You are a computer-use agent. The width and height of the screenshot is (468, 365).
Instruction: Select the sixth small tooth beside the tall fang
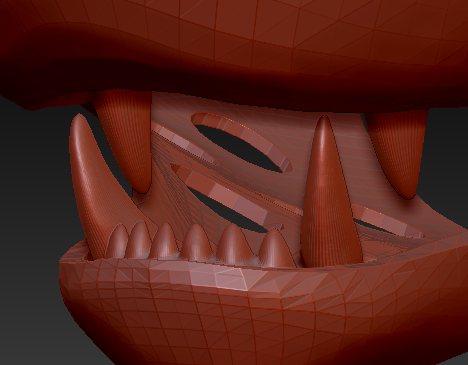[x=275, y=248]
